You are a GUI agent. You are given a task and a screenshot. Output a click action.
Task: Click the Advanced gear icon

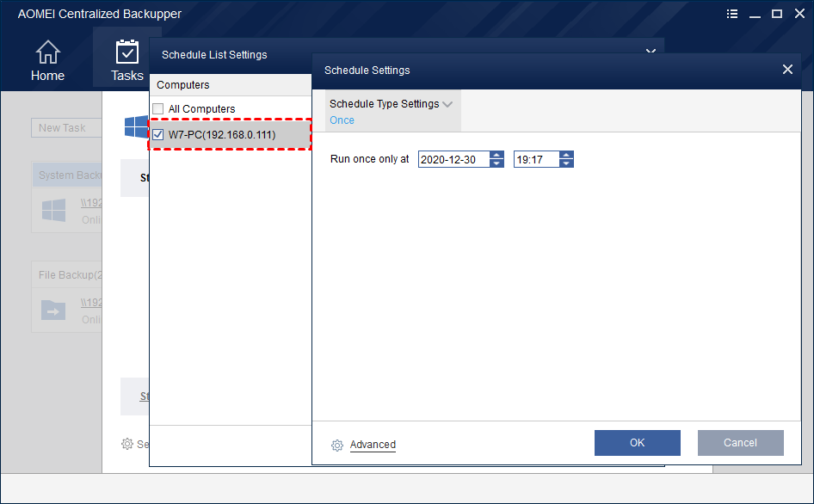coord(337,446)
